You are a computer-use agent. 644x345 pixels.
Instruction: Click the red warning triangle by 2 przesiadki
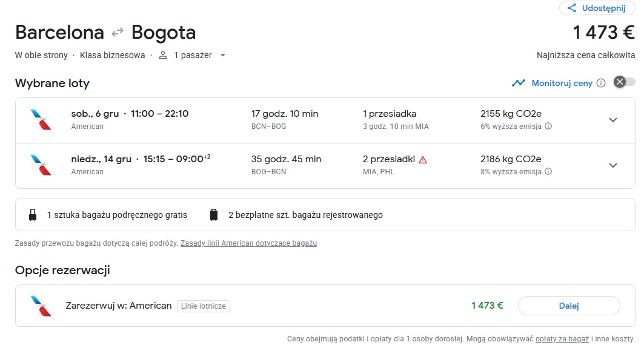pyautogui.click(x=423, y=160)
